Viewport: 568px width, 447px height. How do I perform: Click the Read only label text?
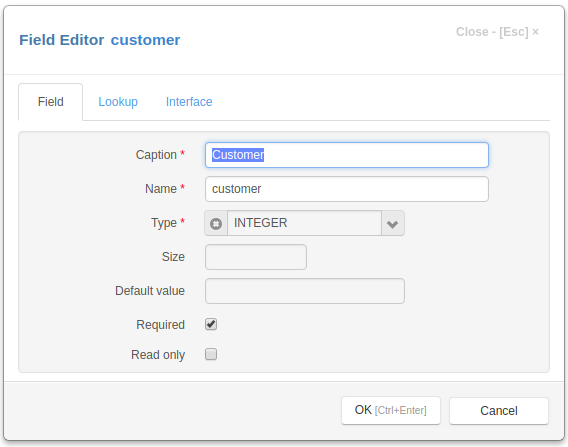158,355
